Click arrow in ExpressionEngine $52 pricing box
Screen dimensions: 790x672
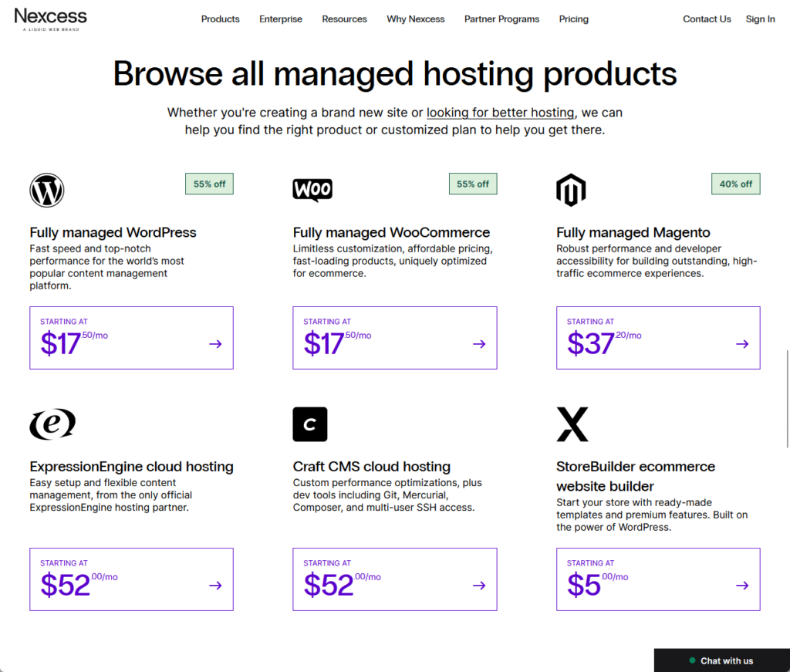tap(216, 586)
